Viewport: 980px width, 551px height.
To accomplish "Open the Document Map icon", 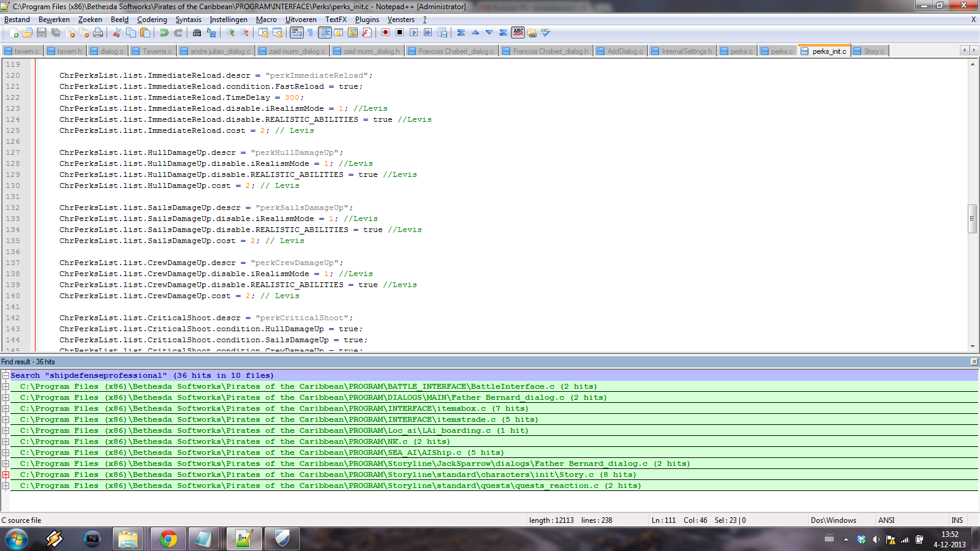I will coord(352,32).
